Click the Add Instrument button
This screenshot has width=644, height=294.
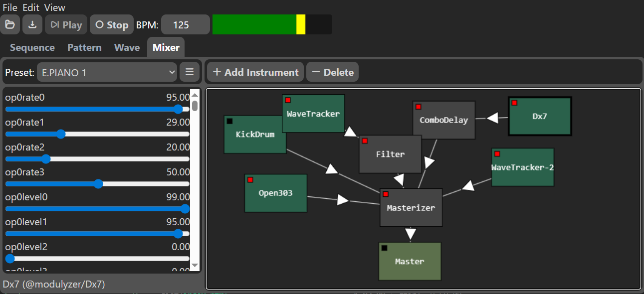(x=255, y=72)
